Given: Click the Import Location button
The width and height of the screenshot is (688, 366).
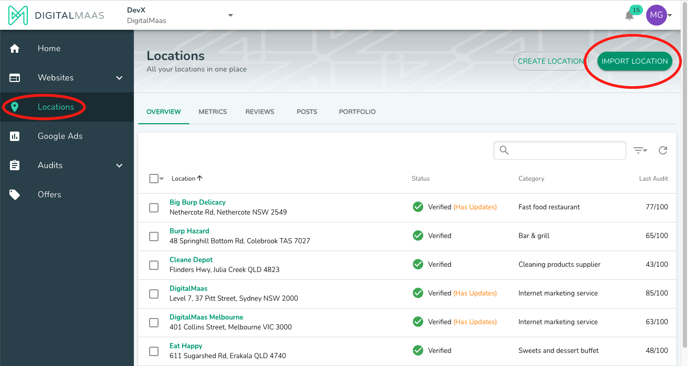Looking at the screenshot, I should [634, 61].
